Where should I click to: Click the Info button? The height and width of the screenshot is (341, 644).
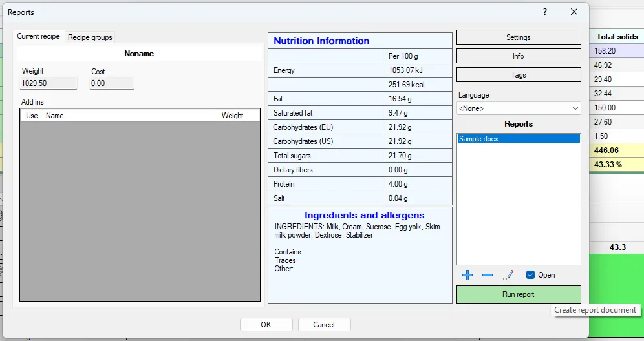pos(519,56)
